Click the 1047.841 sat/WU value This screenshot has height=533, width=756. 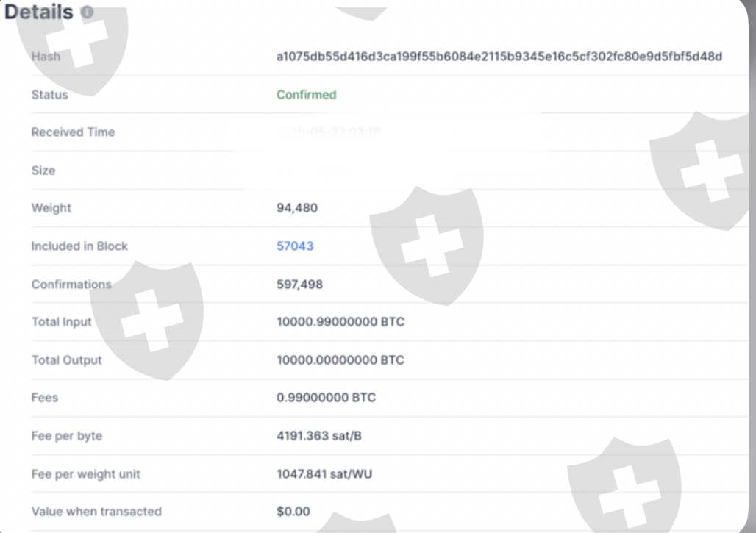(x=324, y=474)
